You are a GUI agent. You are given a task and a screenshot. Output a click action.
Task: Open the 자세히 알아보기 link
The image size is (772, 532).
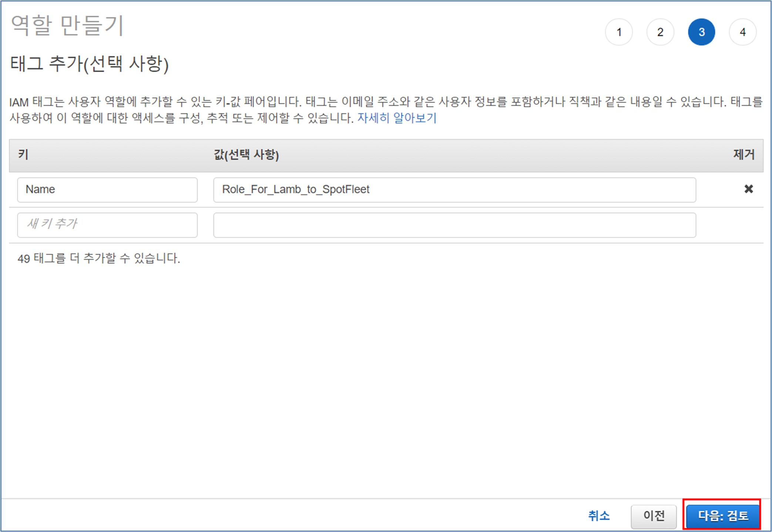pos(397,118)
